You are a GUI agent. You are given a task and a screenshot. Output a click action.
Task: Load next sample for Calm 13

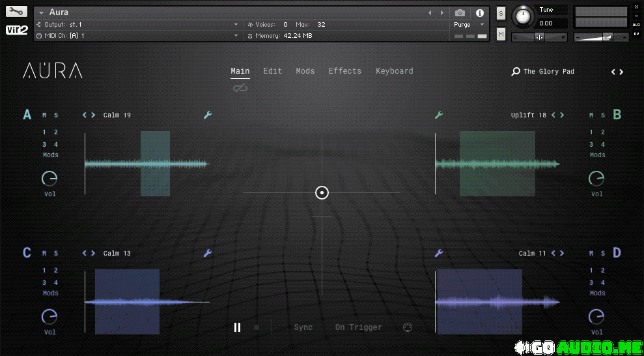tap(93, 253)
